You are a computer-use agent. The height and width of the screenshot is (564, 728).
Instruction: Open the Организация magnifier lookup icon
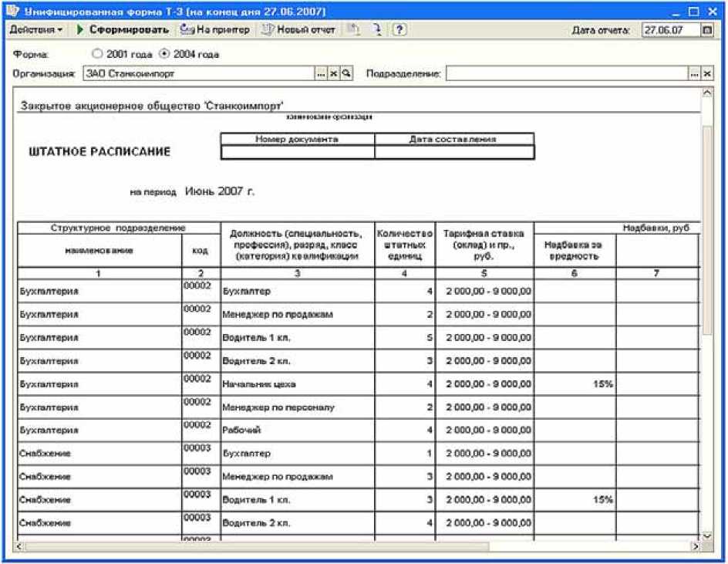tap(346, 73)
